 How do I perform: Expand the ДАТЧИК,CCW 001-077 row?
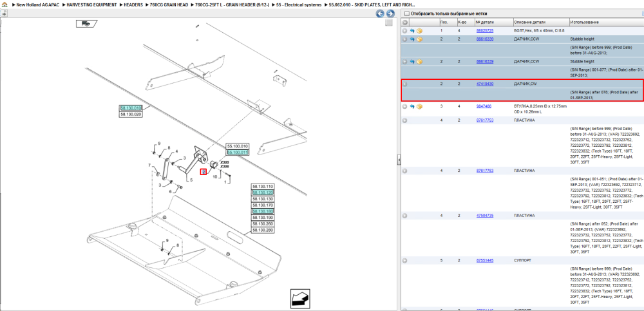[x=405, y=62]
